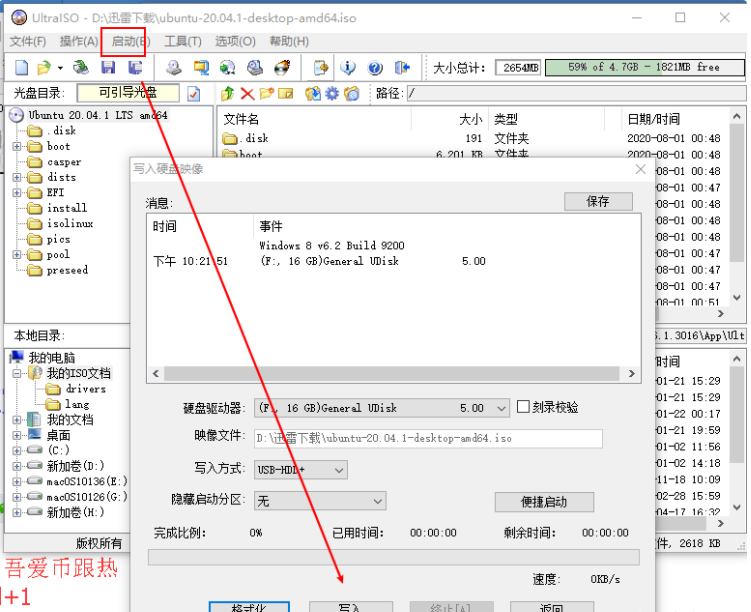Click the 可引导光盘 button
The image size is (751, 612).
click(128, 93)
